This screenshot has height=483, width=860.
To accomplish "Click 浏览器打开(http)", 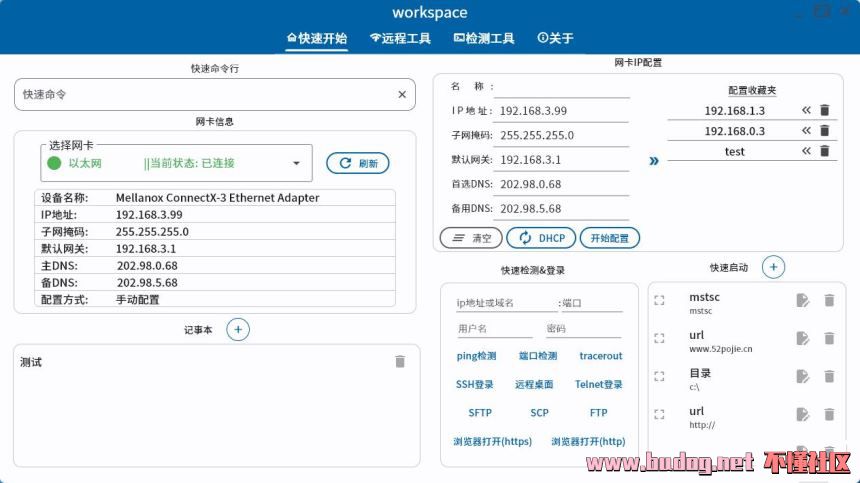I will [588, 441].
